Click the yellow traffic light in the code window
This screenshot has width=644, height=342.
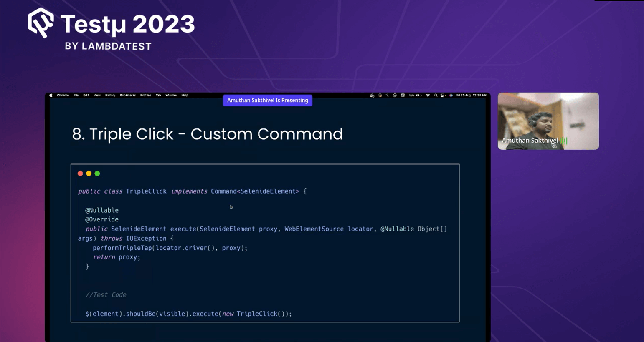click(89, 173)
